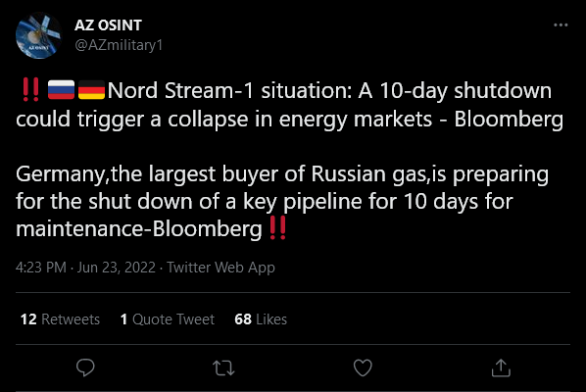Click the red double exclamation before flags
This screenshot has height=392, width=586.
pyautogui.click(x=31, y=90)
